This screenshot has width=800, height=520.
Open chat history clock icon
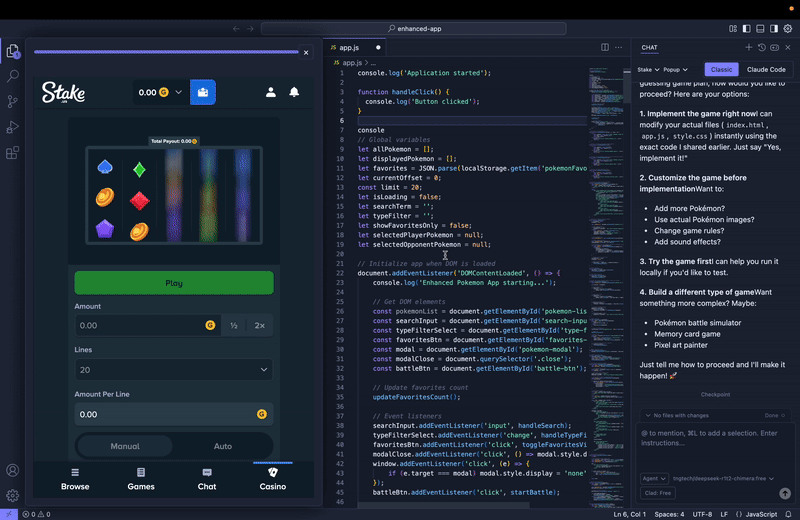tap(762, 47)
